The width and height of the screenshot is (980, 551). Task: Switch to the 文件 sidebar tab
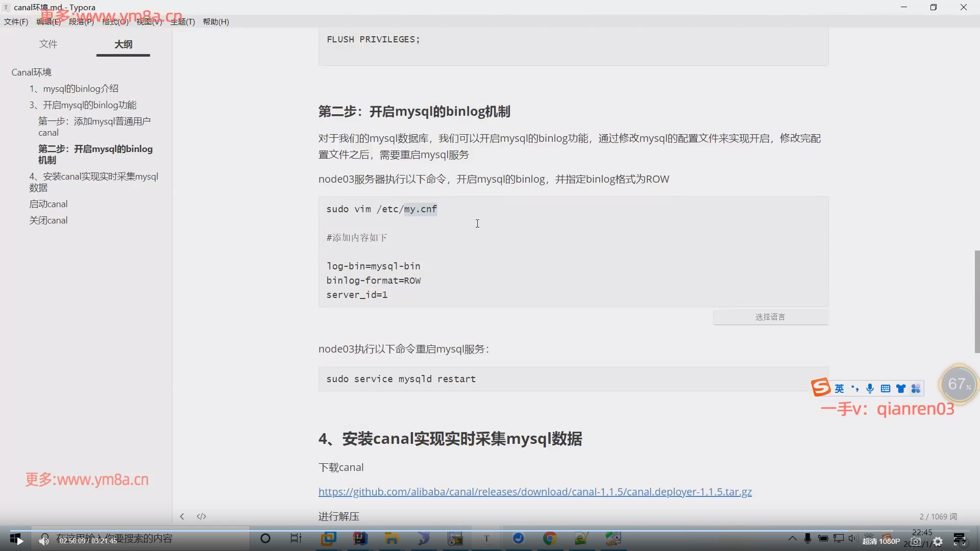48,44
